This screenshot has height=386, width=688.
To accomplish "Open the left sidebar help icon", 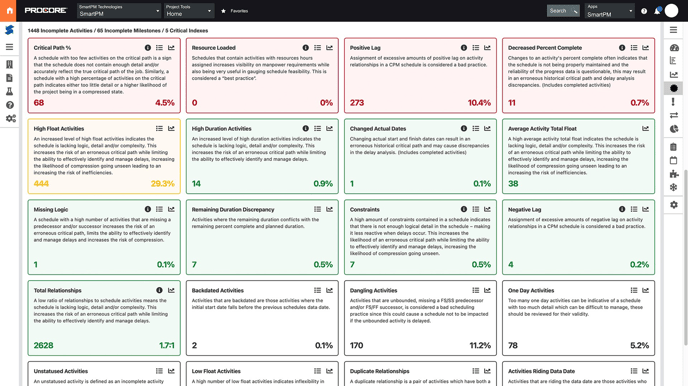I will click(9, 105).
